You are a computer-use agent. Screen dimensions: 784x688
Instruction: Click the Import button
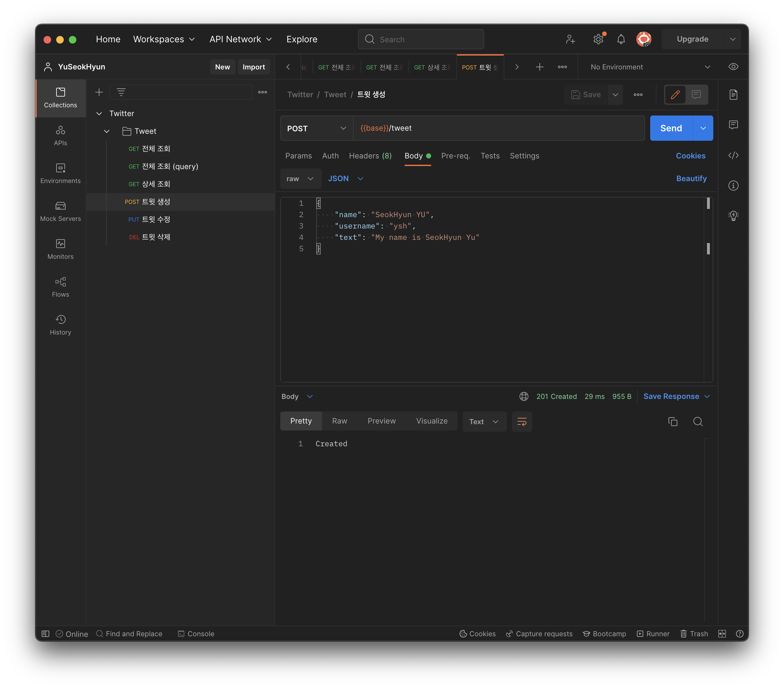[253, 67]
